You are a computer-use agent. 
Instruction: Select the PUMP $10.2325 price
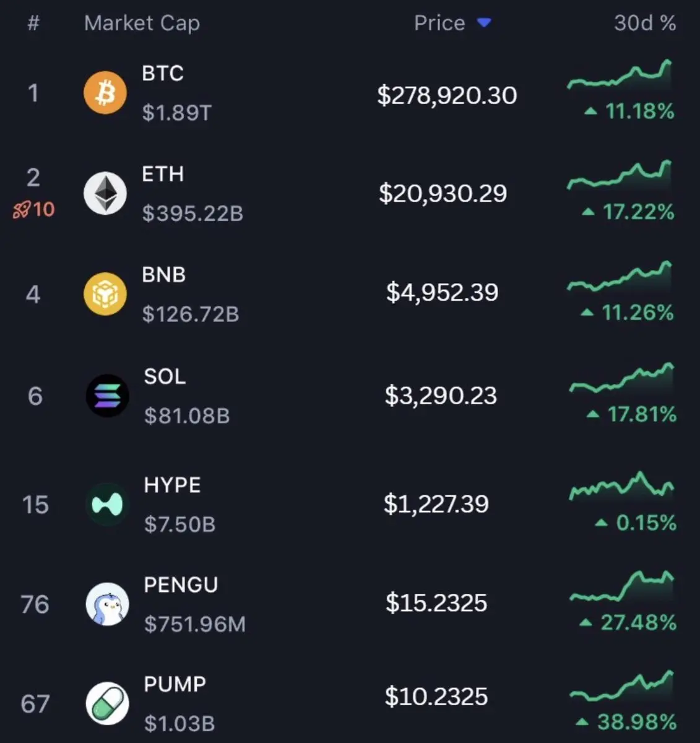(x=436, y=697)
